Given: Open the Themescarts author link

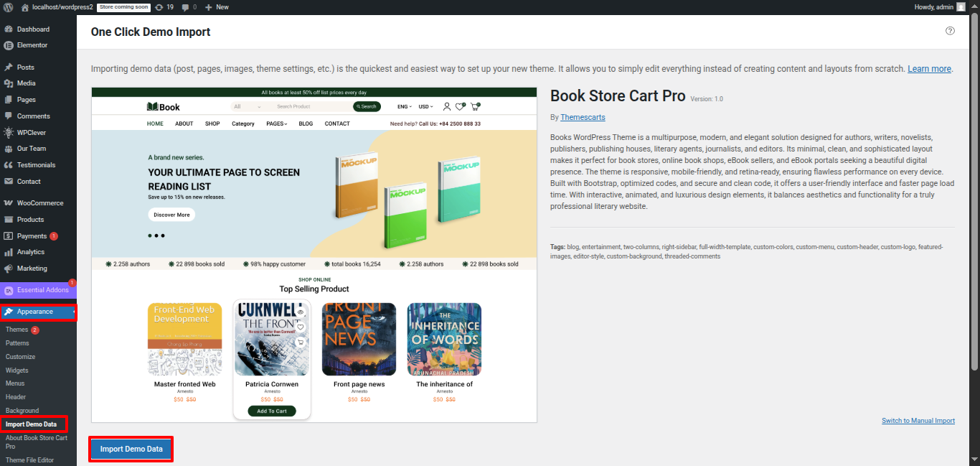Looking at the screenshot, I should 583,117.
